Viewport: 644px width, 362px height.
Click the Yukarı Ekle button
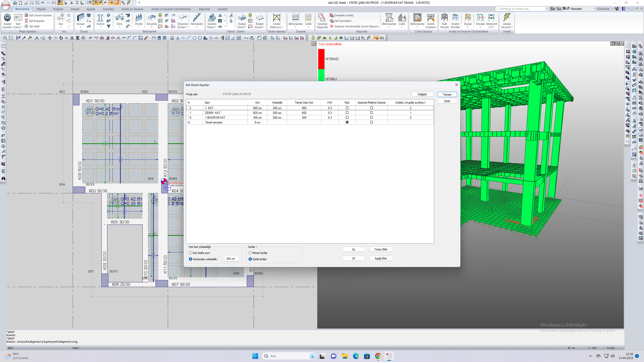[x=381, y=249]
